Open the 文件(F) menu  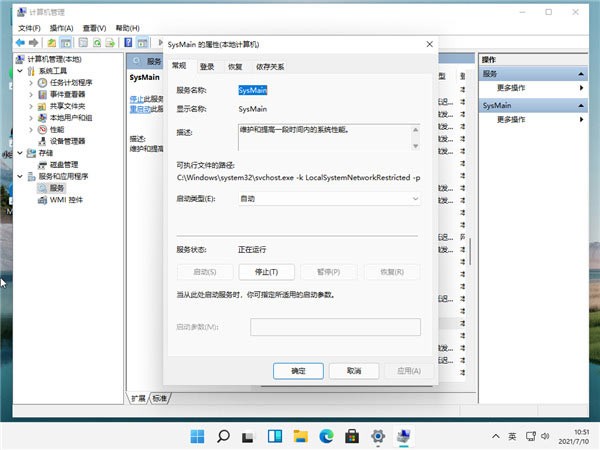pyautogui.click(x=29, y=28)
